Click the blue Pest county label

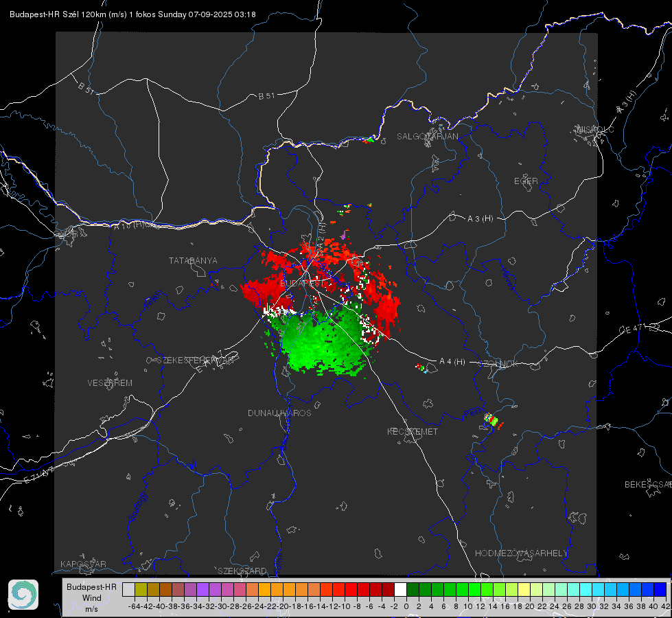(x=472, y=413)
